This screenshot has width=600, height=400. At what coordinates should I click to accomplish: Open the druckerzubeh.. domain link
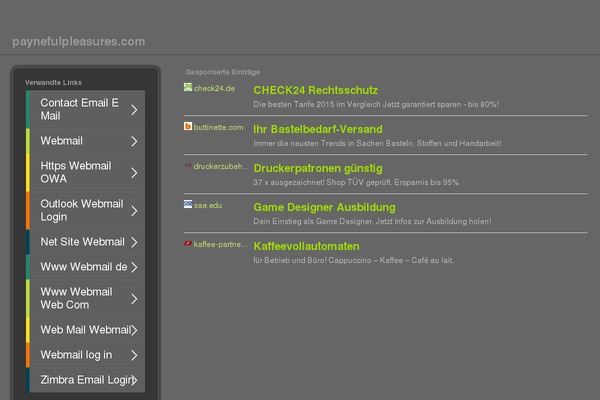point(220,167)
